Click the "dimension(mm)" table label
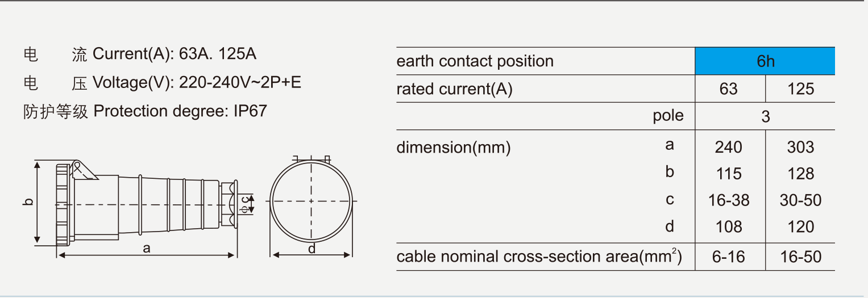Viewport: 868px width, 298px height. [x=453, y=148]
